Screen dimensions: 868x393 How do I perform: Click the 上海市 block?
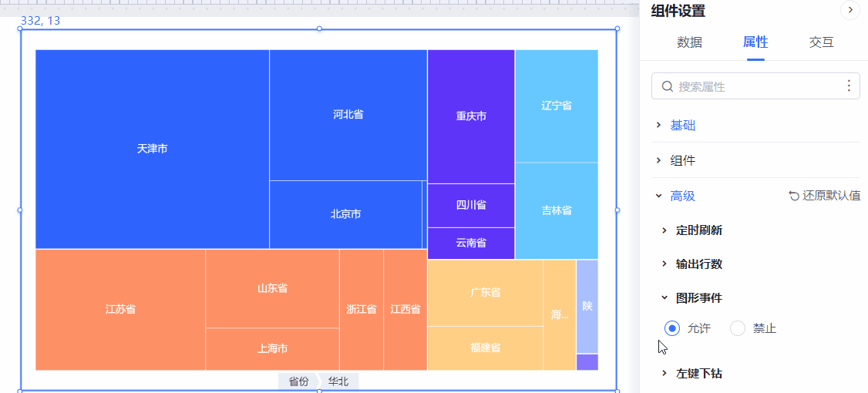pyautogui.click(x=272, y=349)
